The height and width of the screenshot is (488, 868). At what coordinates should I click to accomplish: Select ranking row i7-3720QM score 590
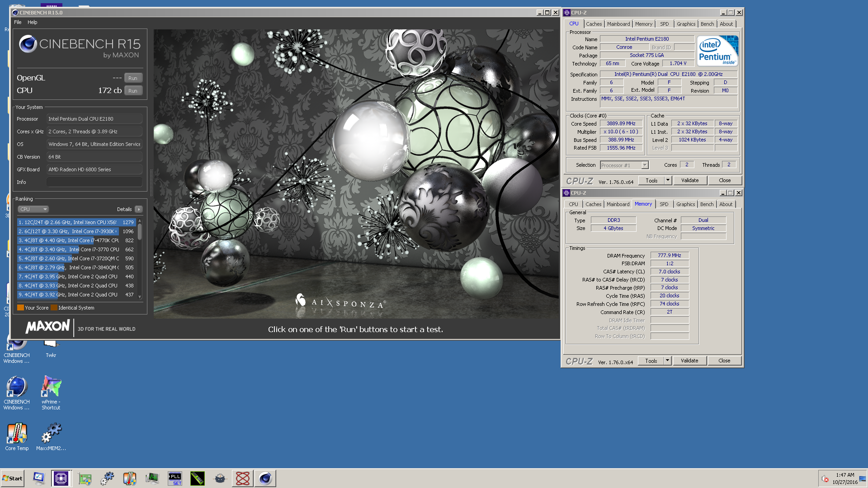76,258
